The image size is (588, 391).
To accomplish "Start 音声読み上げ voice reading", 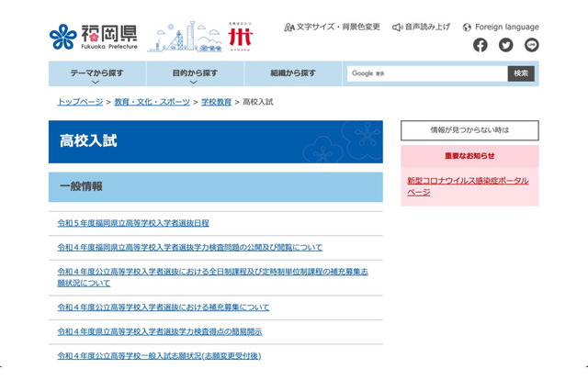I will click(x=421, y=27).
